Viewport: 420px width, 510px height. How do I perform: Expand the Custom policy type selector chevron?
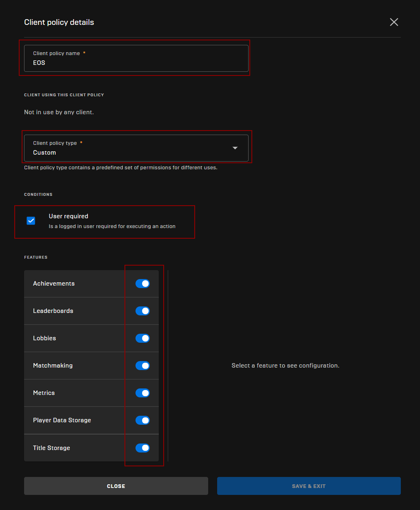[x=235, y=148]
